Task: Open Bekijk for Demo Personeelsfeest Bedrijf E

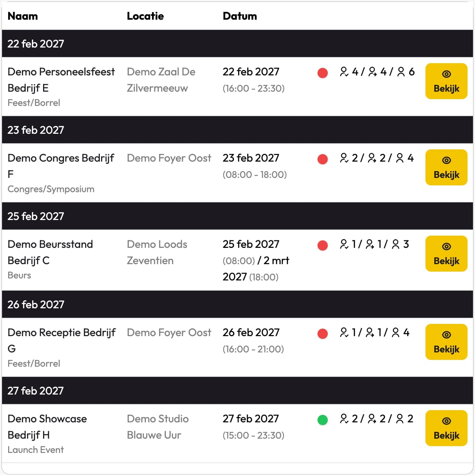Action: [x=446, y=81]
